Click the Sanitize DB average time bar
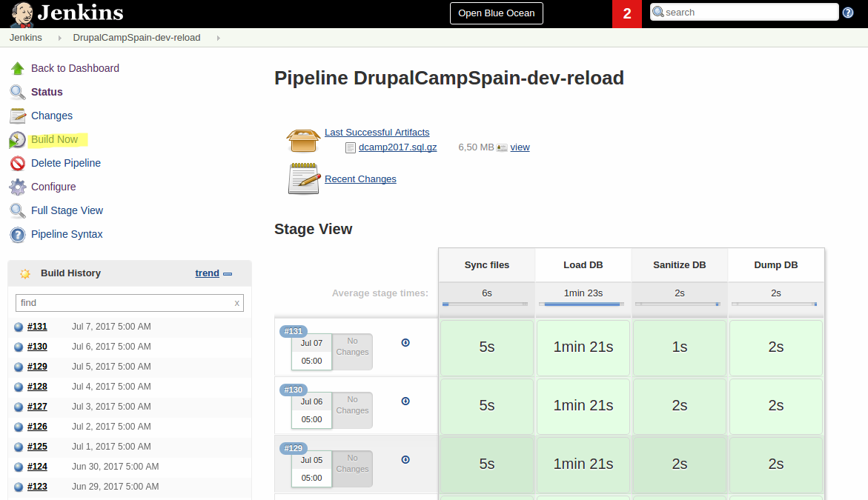Viewport: 868px width, 500px height. pyautogui.click(x=677, y=304)
